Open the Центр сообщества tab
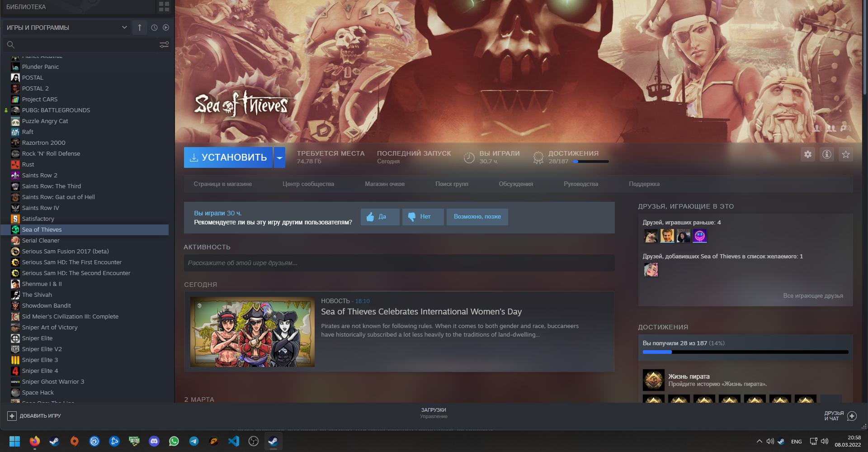The image size is (868, 452). 308,184
